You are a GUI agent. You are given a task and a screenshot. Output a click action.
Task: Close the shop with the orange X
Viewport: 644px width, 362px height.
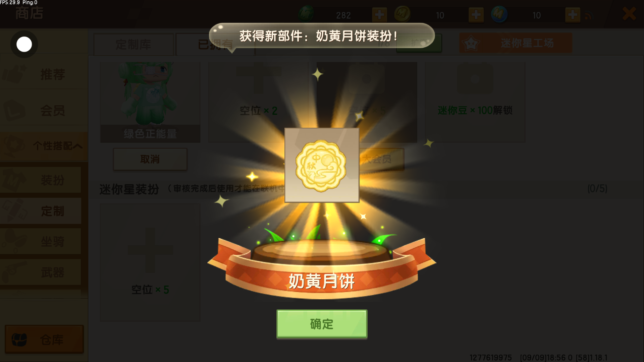click(x=629, y=14)
